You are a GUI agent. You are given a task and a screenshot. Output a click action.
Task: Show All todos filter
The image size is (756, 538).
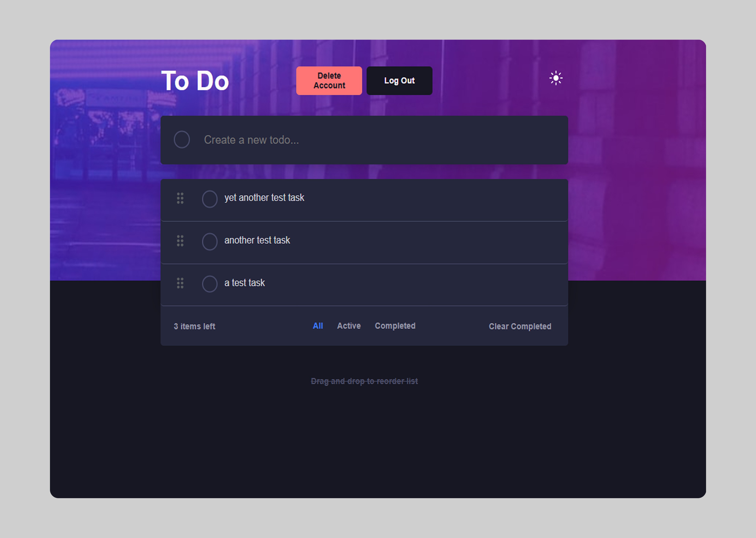318,326
